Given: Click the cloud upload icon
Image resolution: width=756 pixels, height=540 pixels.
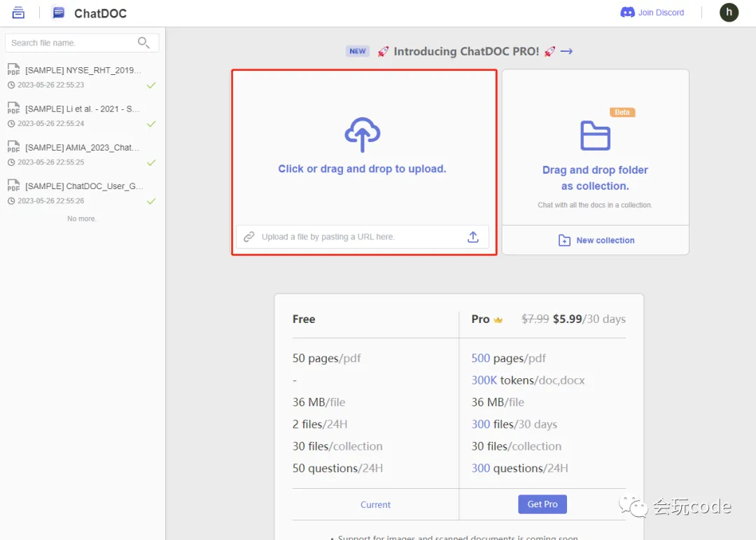Looking at the screenshot, I should (362, 134).
